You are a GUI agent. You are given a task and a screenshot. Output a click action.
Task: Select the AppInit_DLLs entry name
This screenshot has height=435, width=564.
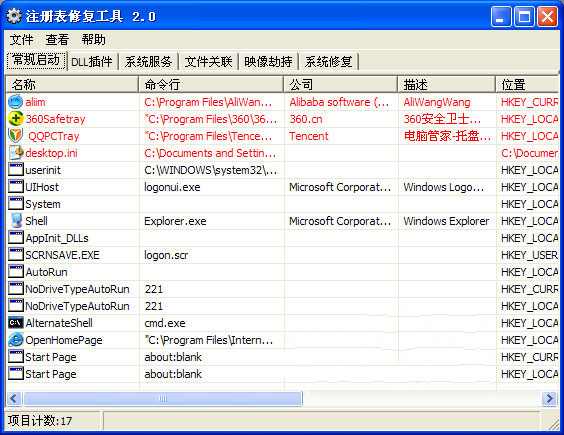click(x=57, y=238)
